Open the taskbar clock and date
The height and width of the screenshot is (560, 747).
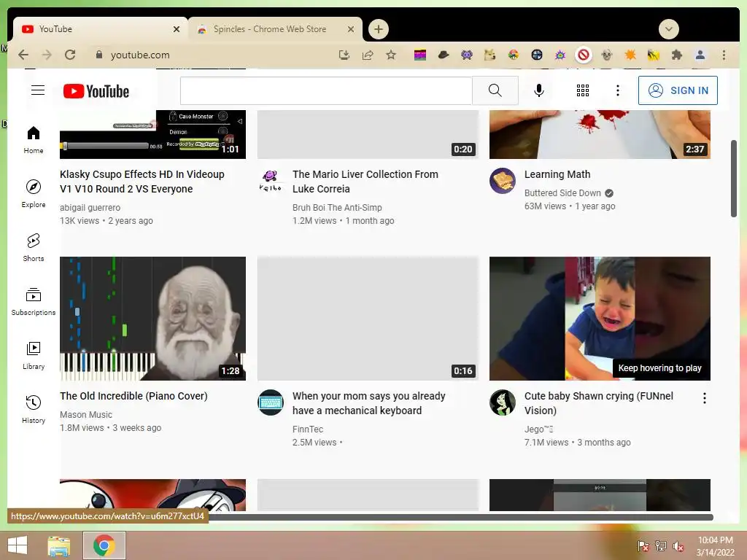coord(715,546)
